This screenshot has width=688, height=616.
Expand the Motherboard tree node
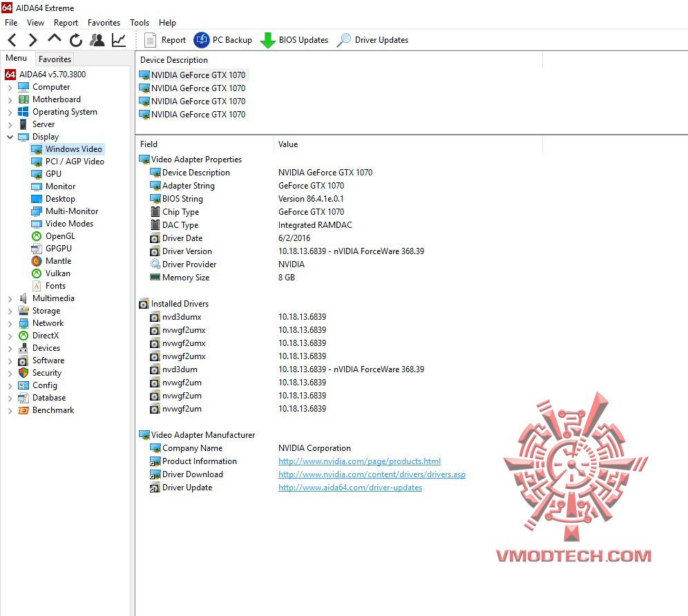click(10, 99)
